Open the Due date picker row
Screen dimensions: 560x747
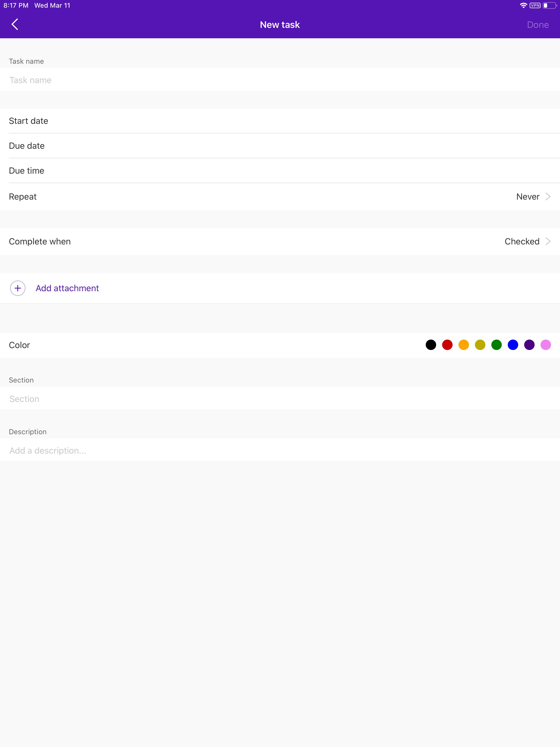[x=280, y=146]
